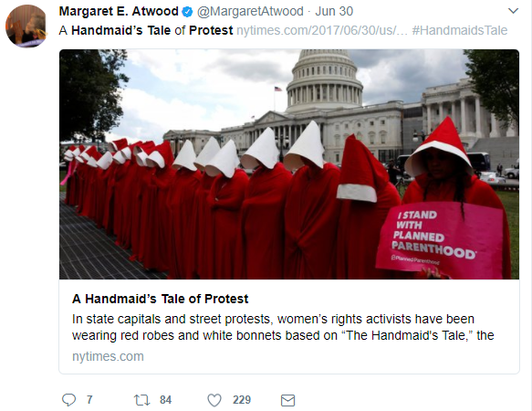Click the retweet count 84
532x411 pixels.
coord(165,400)
